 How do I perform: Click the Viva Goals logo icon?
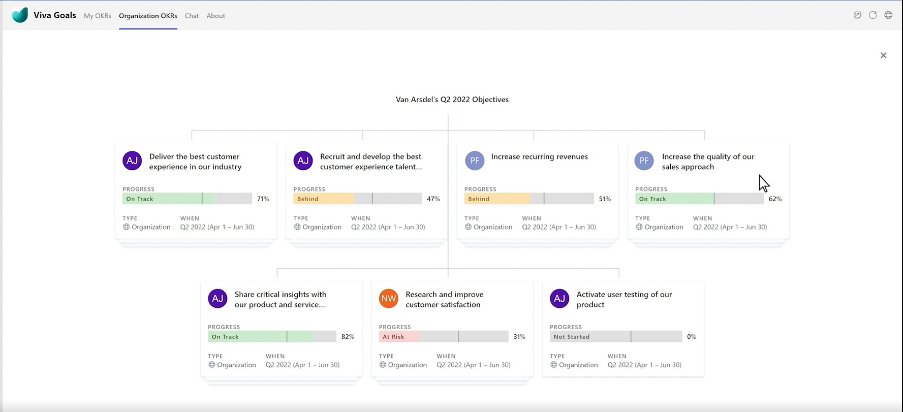[20, 16]
